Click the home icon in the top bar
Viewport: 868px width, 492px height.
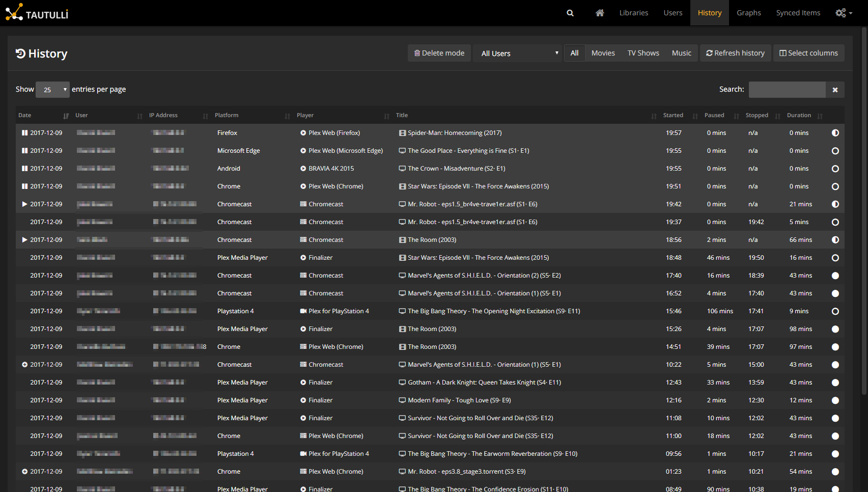(599, 13)
